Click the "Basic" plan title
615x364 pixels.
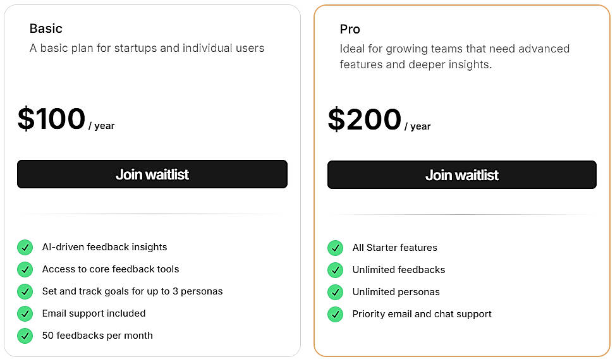tap(46, 28)
